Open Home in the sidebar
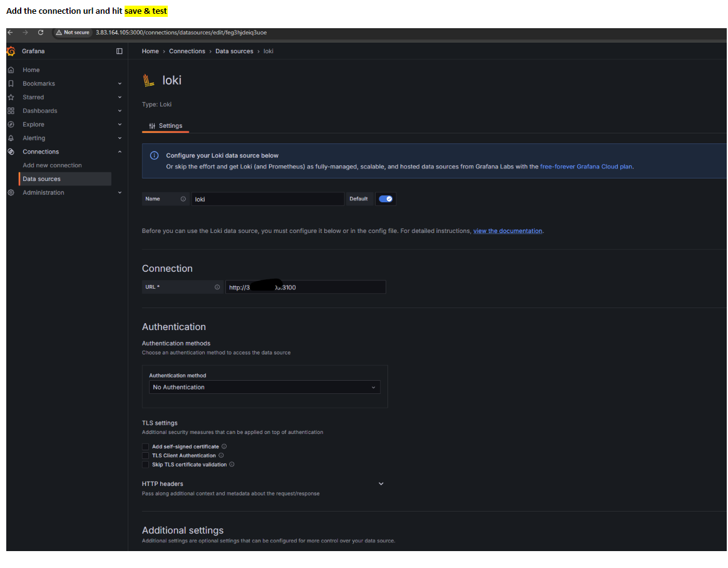 [31, 70]
